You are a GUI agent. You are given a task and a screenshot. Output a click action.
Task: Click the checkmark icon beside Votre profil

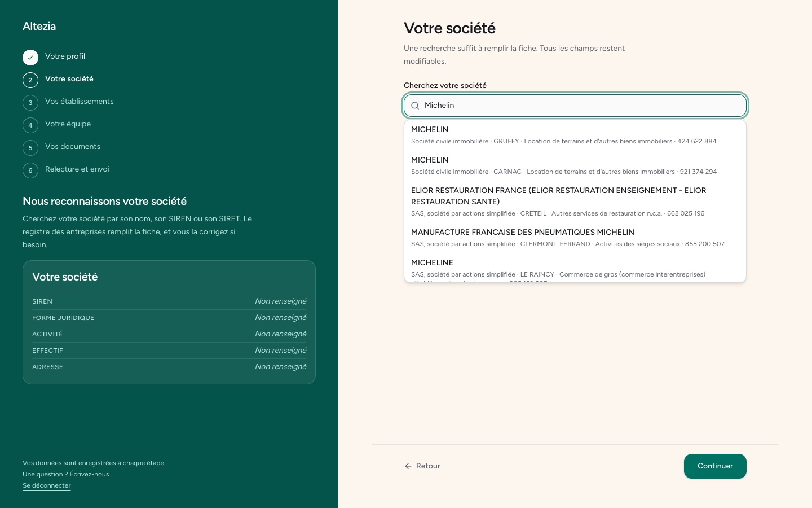pyautogui.click(x=30, y=58)
